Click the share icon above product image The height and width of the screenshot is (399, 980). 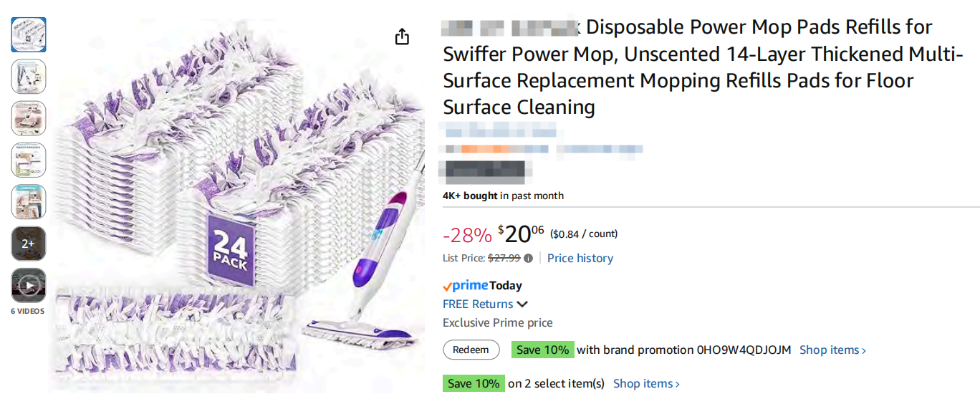point(402,37)
